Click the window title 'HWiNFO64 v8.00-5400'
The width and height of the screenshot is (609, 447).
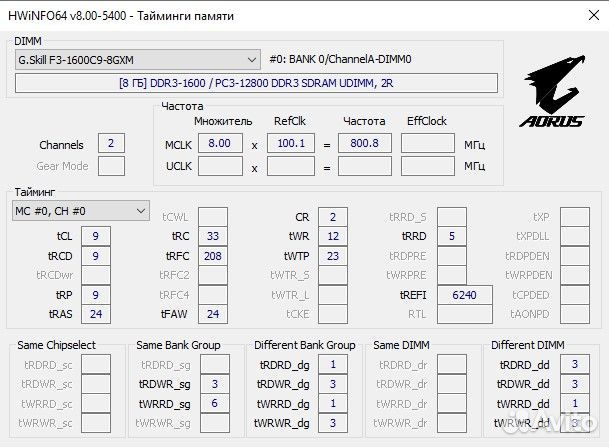tap(67, 16)
